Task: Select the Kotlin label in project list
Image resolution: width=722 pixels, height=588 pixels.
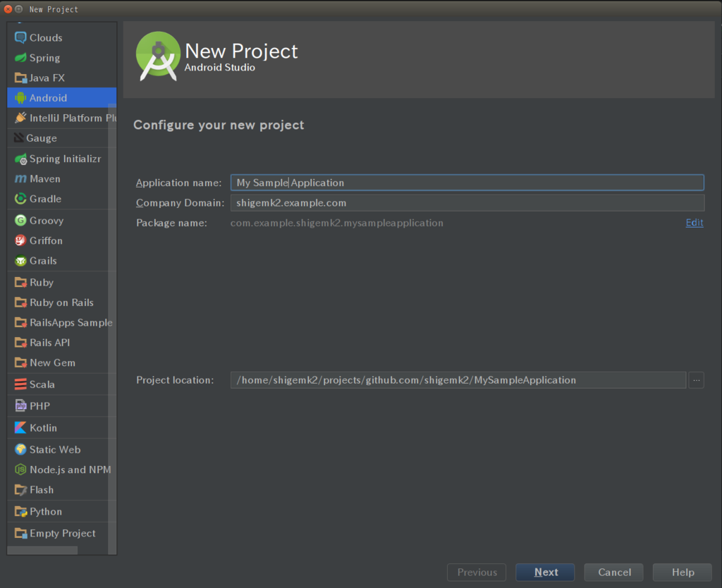Action: tap(43, 428)
